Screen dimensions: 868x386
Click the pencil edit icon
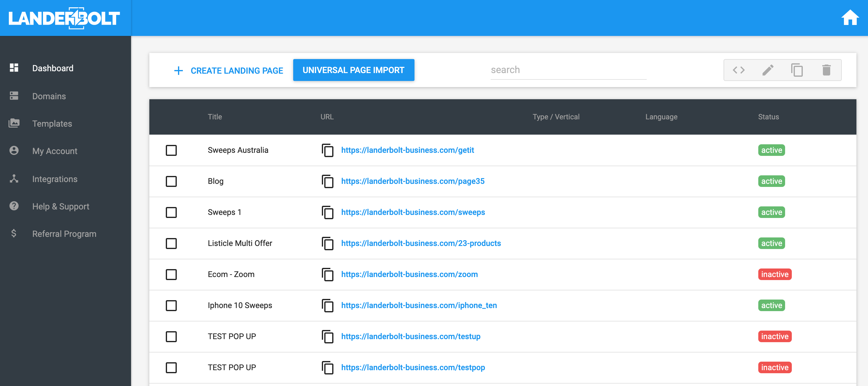pyautogui.click(x=768, y=70)
